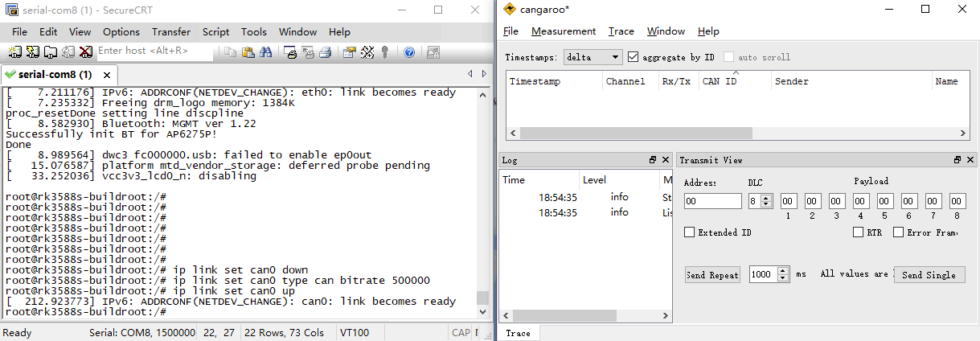Close the Transmit View panel

coord(970,160)
